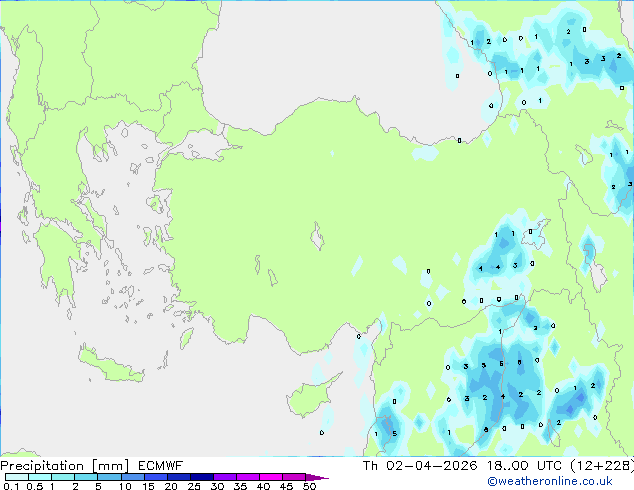Pick the light cyan 0.5–1 mm legend swatch
This screenshot has width=634, height=490.
[40, 477]
